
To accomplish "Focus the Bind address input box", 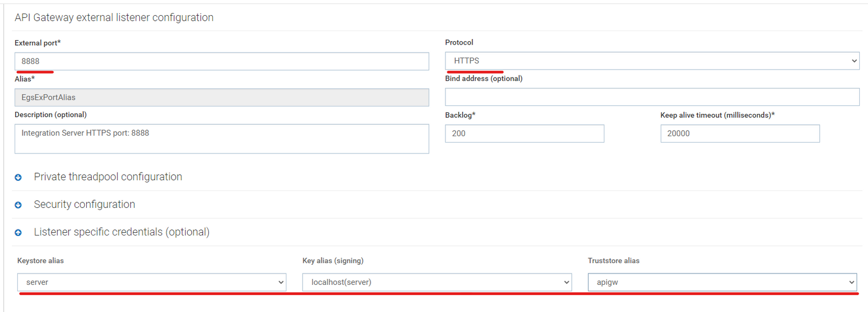I will coord(652,97).
